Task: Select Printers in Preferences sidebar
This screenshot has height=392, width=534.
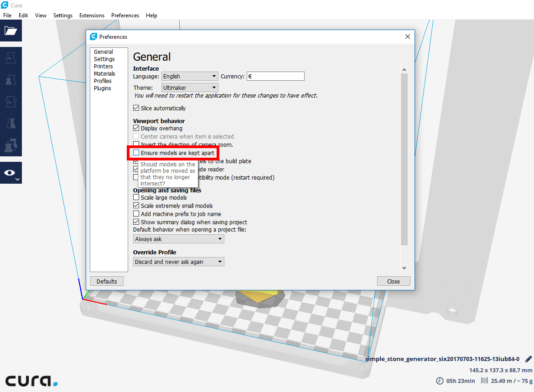Action: coord(103,67)
